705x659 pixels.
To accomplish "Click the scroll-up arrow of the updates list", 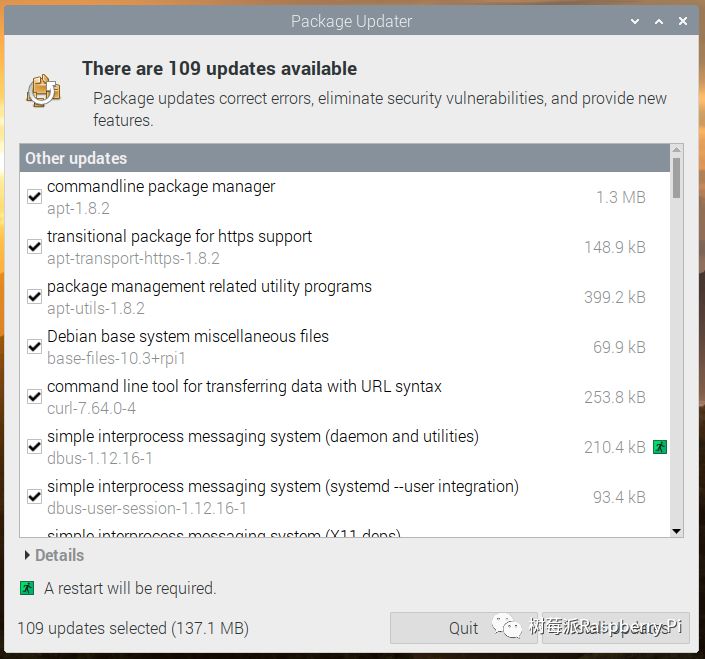I will tap(677, 151).
